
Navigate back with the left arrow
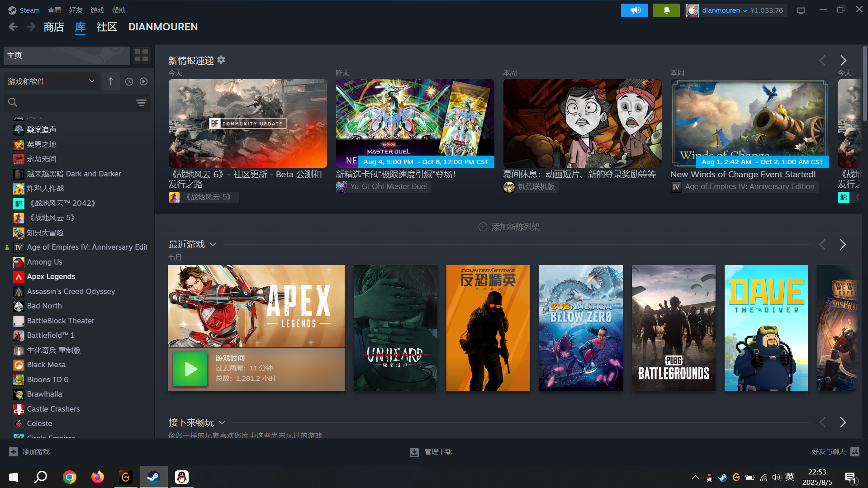pyautogui.click(x=13, y=27)
